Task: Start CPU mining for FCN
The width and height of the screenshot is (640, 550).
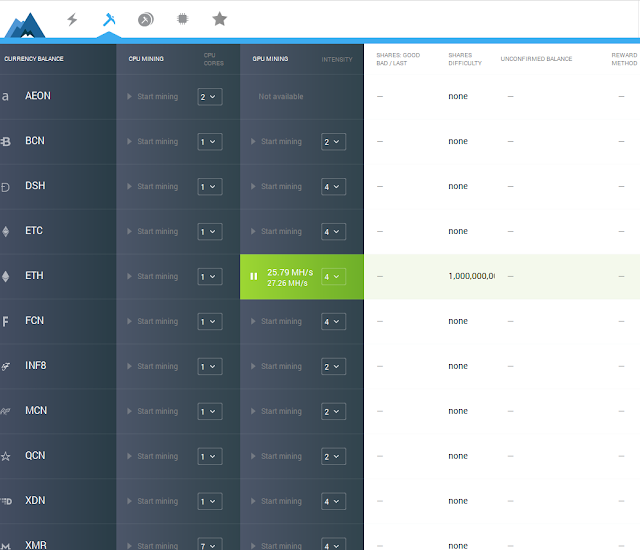Action: 153,321
